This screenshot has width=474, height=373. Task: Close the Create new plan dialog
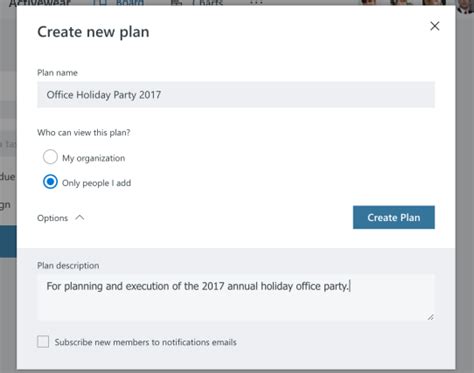pyautogui.click(x=434, y=26)
